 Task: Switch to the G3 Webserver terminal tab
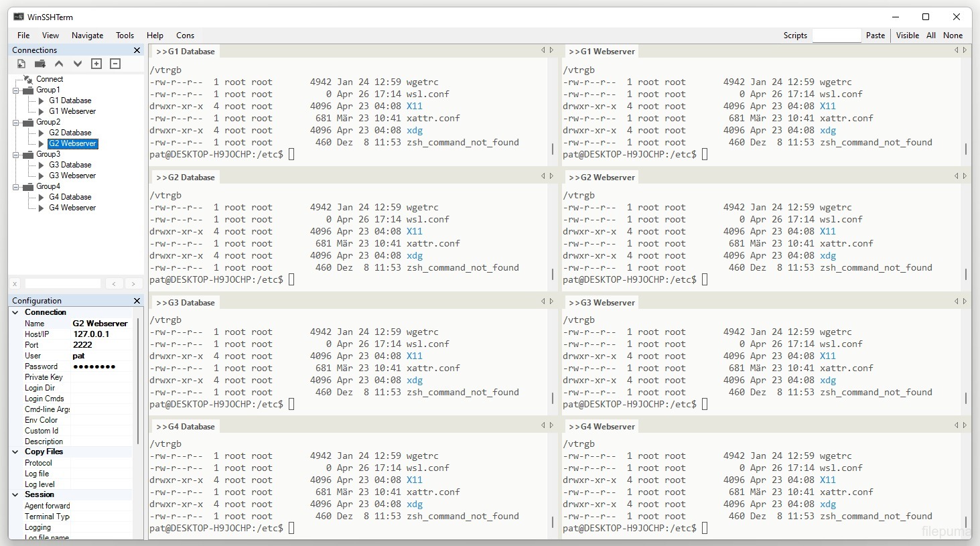[603, 303]
